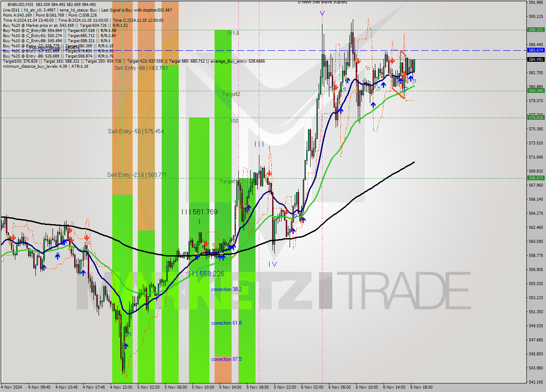Click the 'Target2' level label

231,94
